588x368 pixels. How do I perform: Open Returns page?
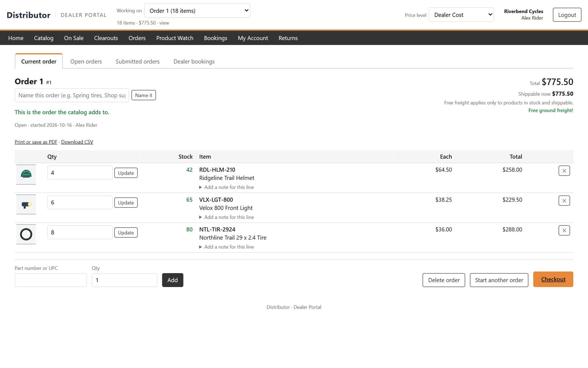tap(288, 38)
